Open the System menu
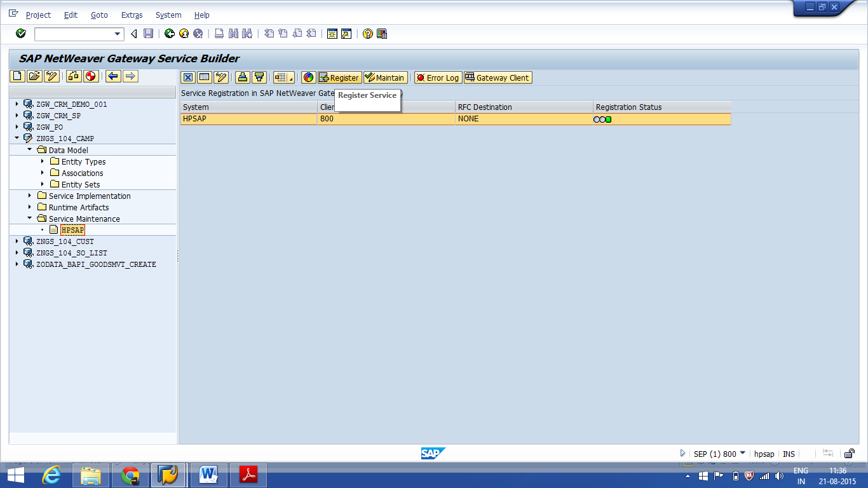 point(168,15)
